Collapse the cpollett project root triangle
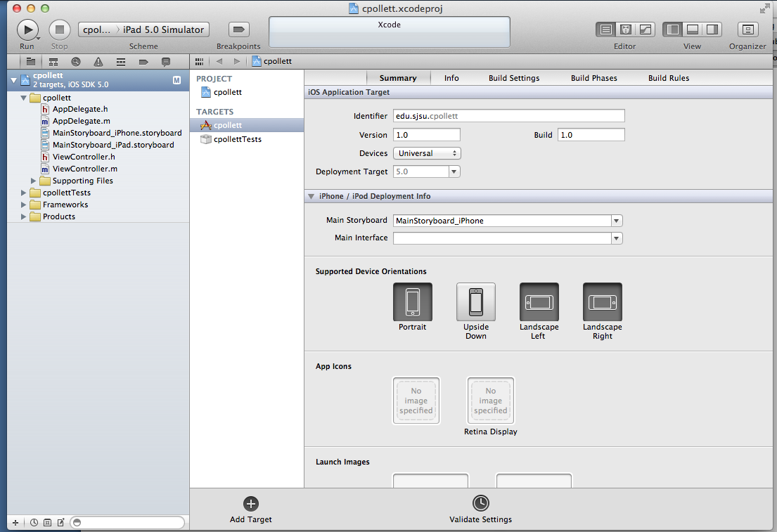Screen dimensions: 777x532 [14, 80]
